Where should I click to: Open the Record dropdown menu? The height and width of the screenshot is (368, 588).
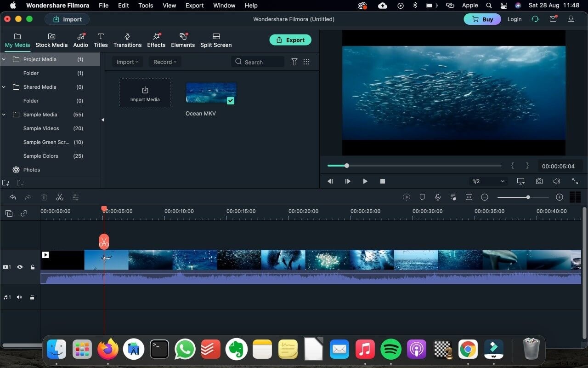tap(164, 61)
